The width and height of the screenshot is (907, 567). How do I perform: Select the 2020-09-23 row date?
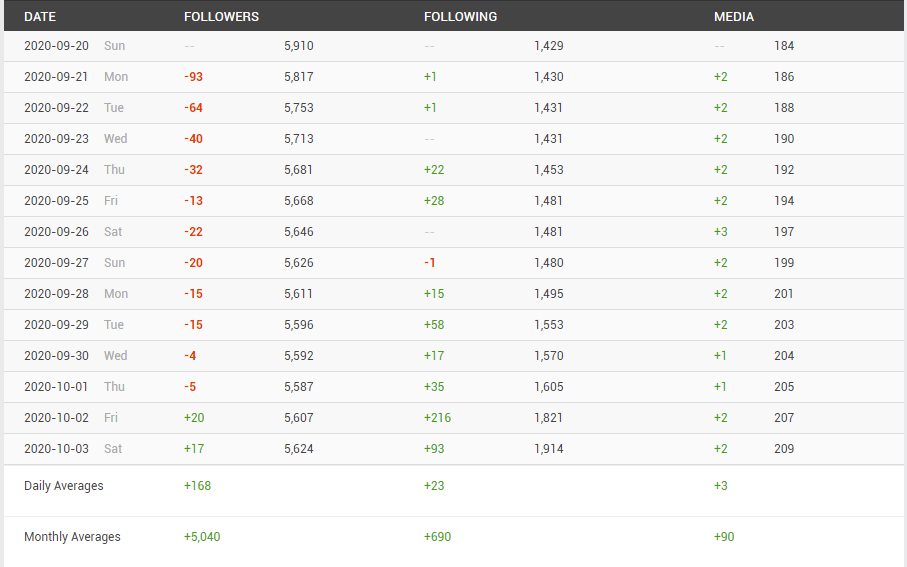pyautogui.click(x=56, y=139)
